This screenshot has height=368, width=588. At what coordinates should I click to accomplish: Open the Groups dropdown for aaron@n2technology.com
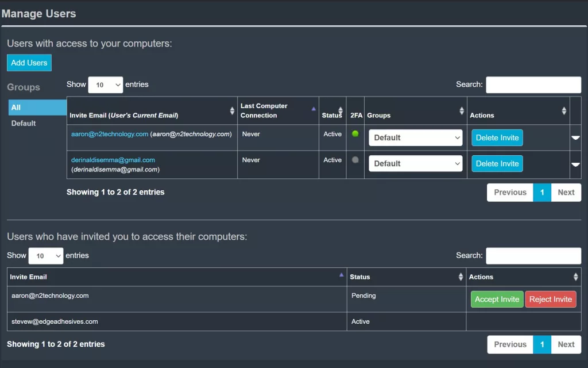coord(415,137)
